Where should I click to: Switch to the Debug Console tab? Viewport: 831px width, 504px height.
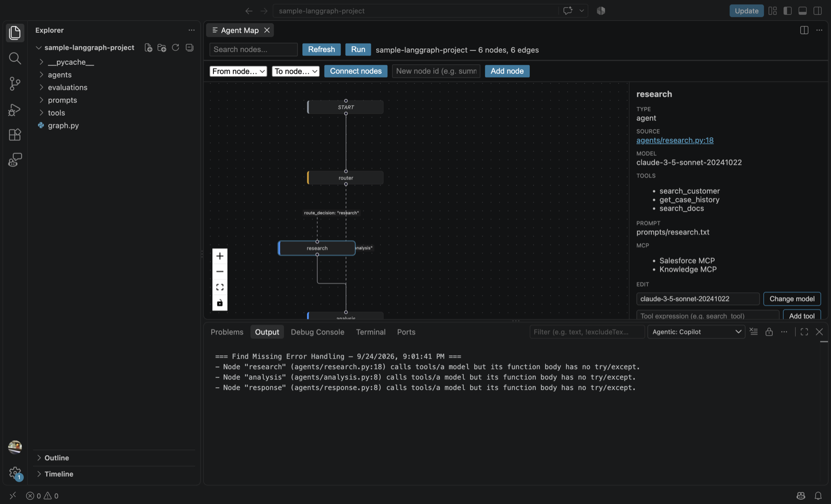click(317, 332)
